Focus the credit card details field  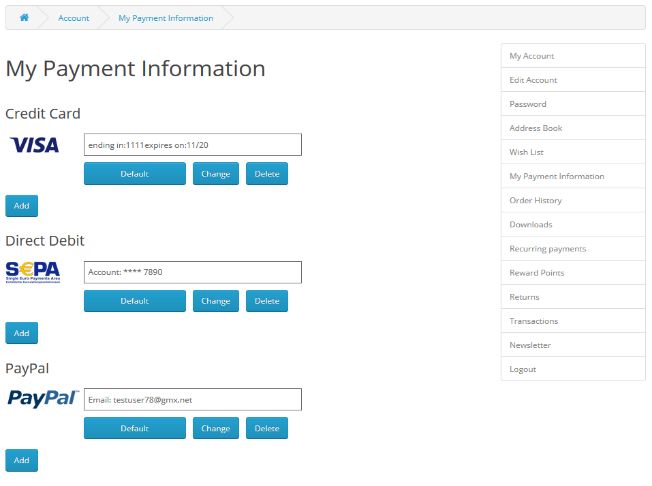click(x=192, y=145)
